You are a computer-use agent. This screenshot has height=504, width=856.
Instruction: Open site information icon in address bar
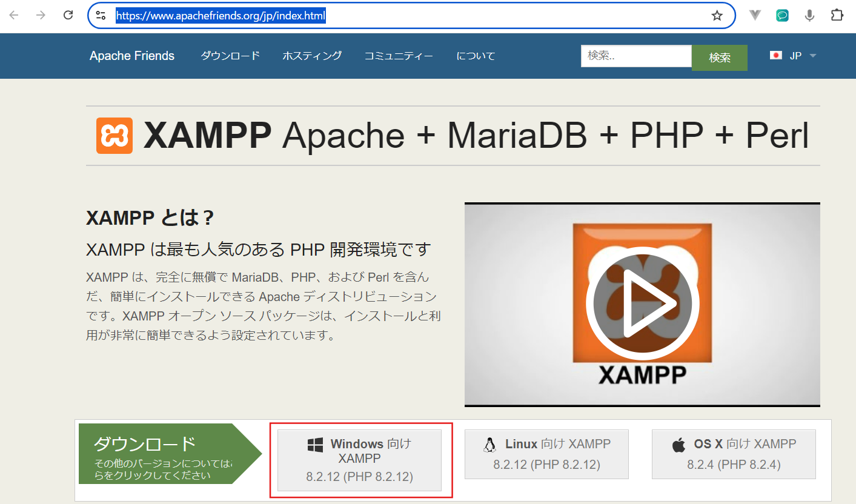[101, 15]
